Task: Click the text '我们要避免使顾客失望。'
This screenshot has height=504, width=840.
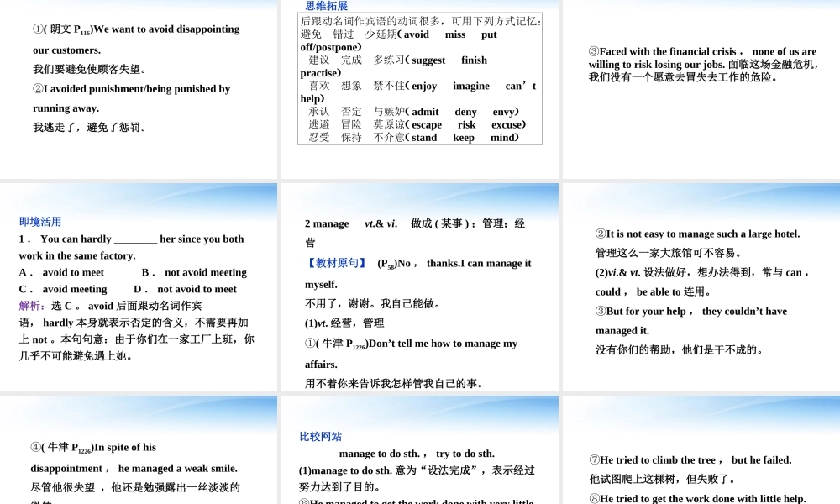Action: tap(90, 69)
